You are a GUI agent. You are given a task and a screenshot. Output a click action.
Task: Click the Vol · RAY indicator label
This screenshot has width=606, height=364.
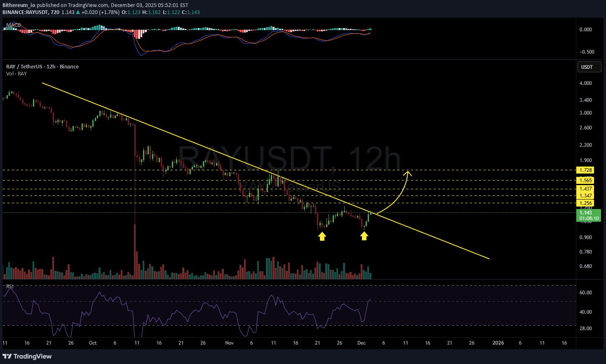[x=16, y=74]
